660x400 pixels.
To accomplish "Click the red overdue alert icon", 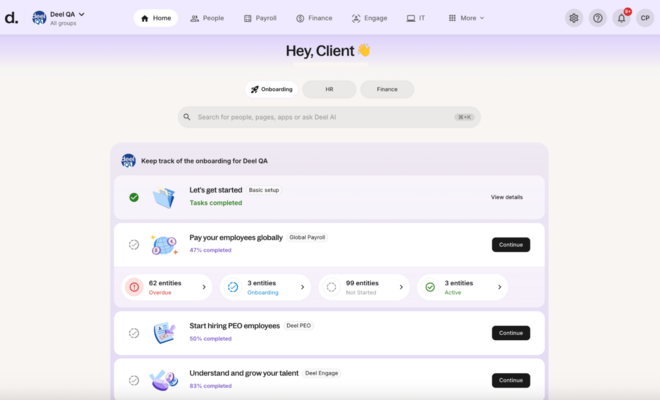I will 134,287.
